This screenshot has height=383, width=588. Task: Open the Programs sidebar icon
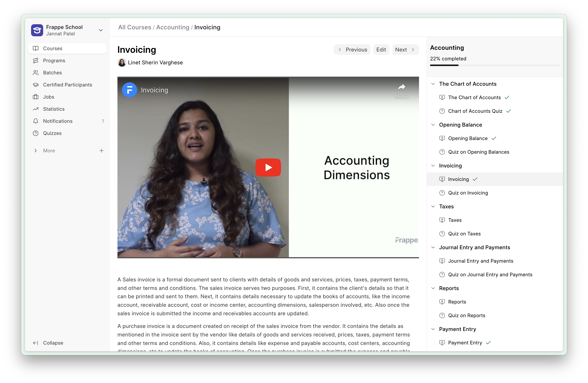36,61
